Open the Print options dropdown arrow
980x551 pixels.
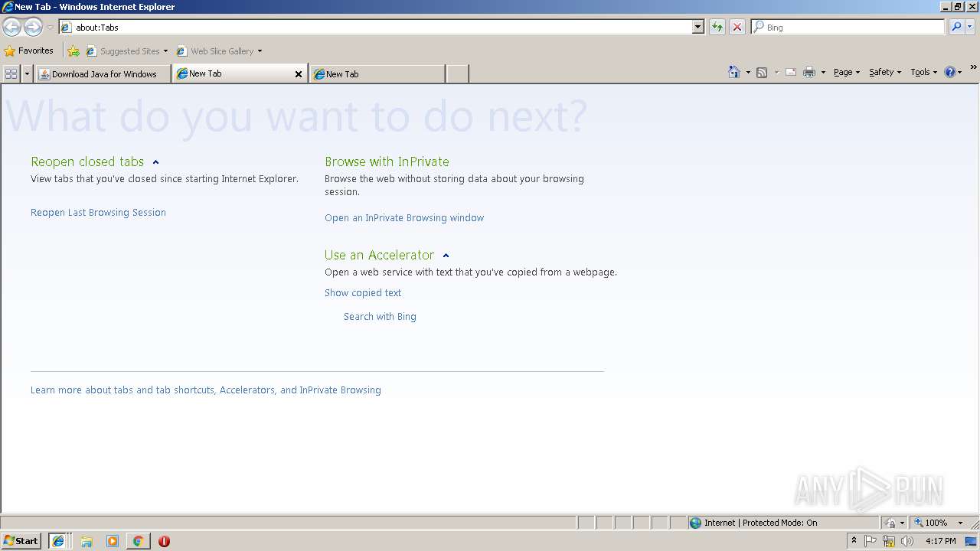pyautogui.click(x=823, y=72)
